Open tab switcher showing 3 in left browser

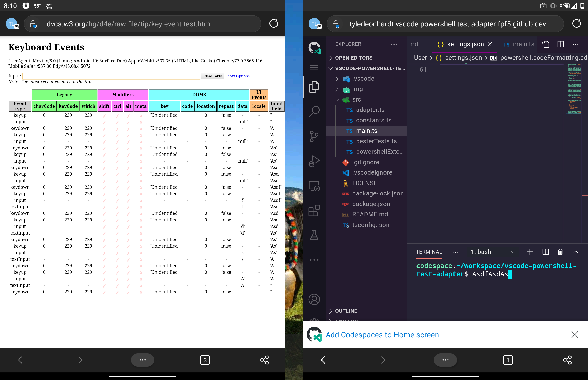(205, 360)
